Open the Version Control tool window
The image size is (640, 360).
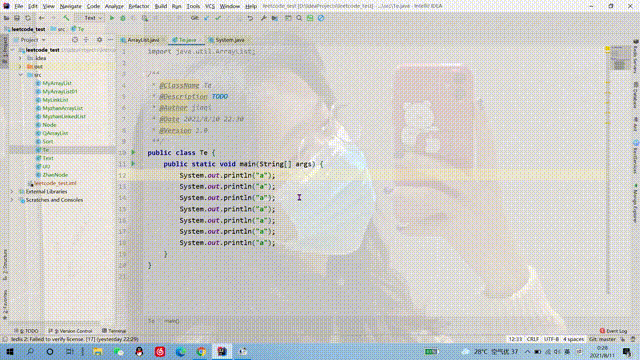click(x=70, y=331)
